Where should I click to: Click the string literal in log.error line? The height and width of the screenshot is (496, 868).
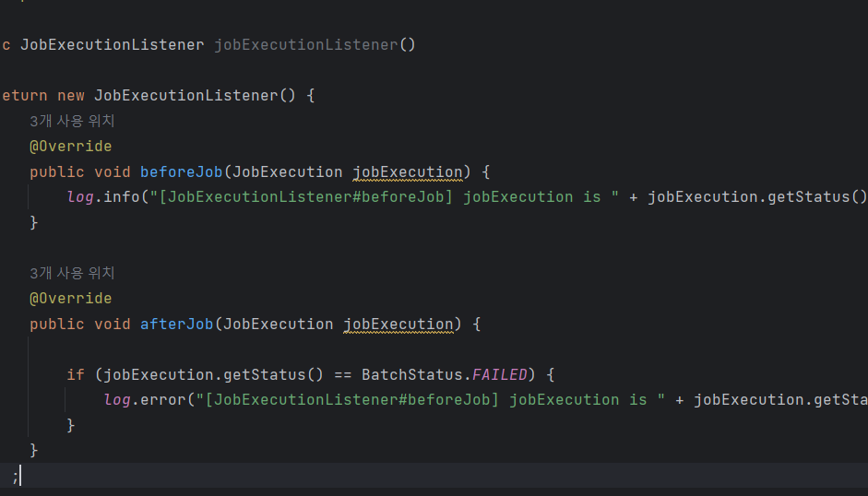pyautogui.click(x=430, y=400)
